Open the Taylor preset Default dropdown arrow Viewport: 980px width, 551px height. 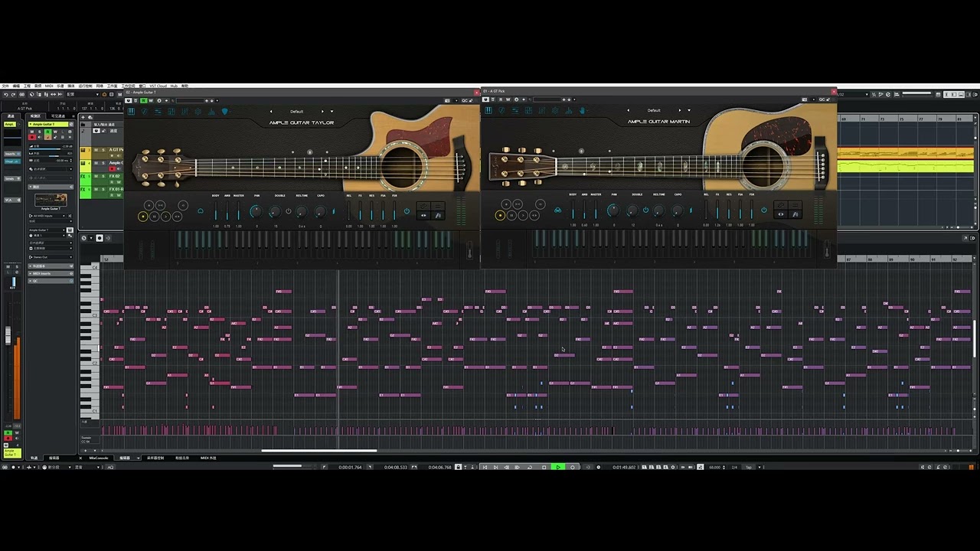pyautogui.click(x=332, y=112)
